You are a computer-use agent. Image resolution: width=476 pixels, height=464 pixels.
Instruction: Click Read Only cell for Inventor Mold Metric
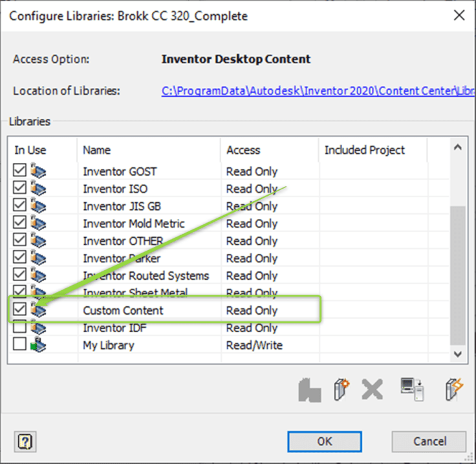coord(252,224)
